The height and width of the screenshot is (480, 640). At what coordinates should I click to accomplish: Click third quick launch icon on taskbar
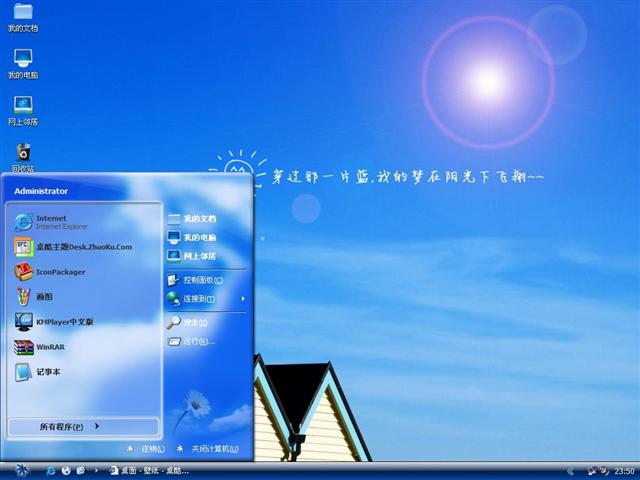(x=81, y=471)
